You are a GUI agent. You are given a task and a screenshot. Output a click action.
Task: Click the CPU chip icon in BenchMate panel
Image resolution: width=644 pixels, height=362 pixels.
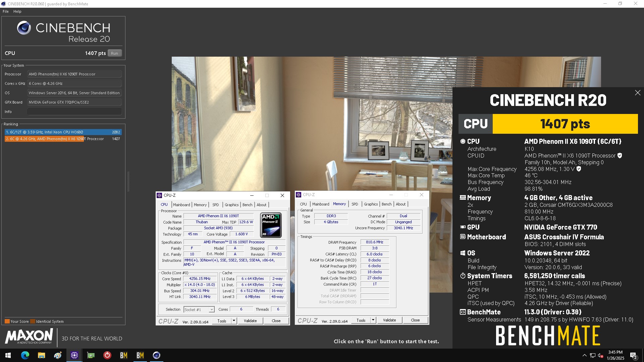pyautogui.click(x=463, y=141)
